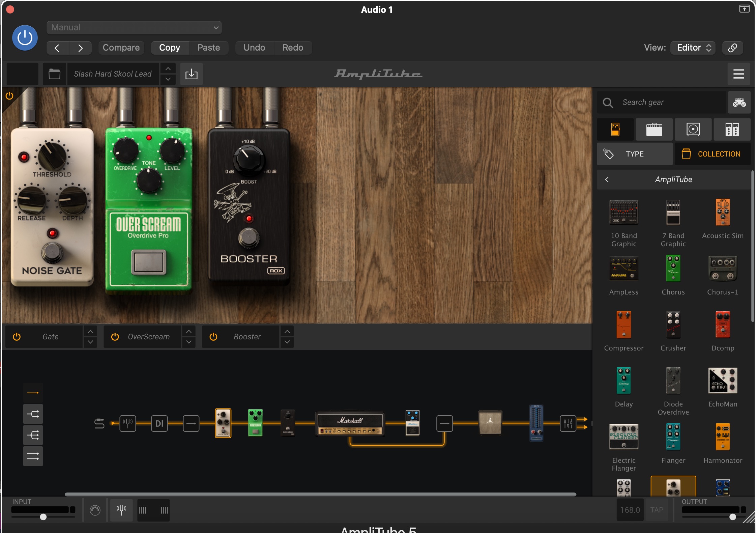Screen dimensions: 756x533
Task: Go back from the AmpliTube collection
Action: coord(607,179)
